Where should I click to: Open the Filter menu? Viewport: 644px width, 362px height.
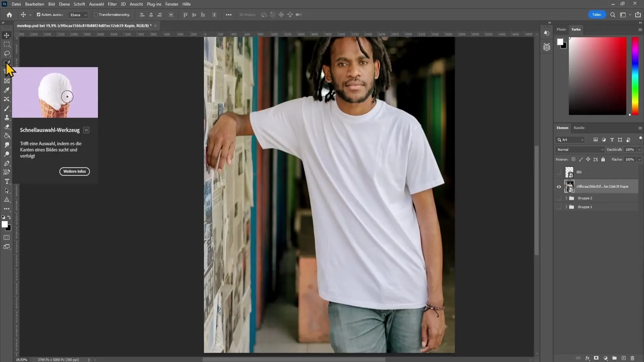(x=112, y=4)
